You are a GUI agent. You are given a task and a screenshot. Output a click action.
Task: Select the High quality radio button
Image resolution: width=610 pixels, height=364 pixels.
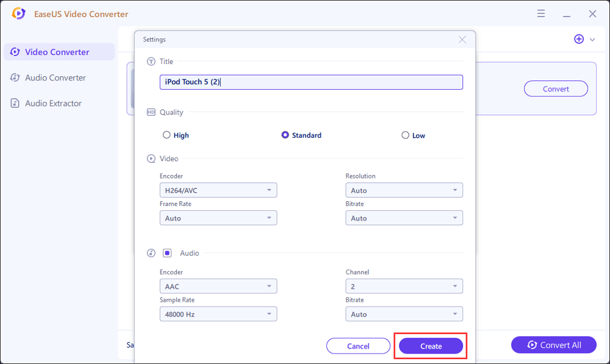click(167, 135)
